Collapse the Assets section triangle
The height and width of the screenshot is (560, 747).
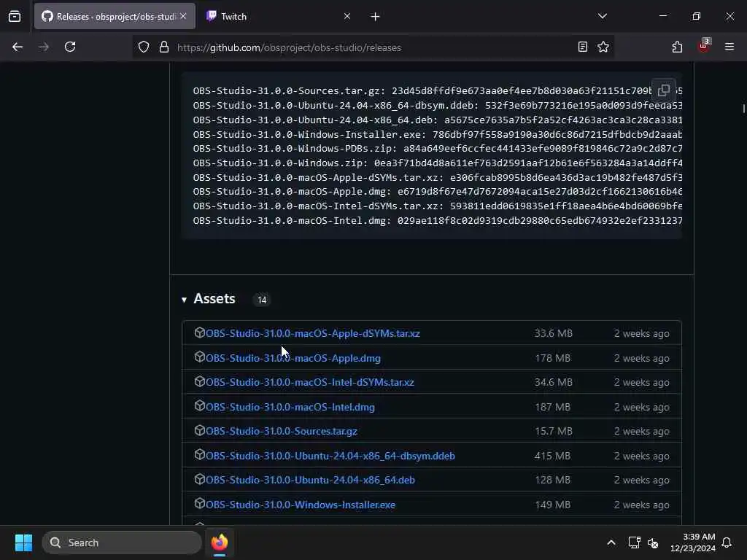[184, 300]
